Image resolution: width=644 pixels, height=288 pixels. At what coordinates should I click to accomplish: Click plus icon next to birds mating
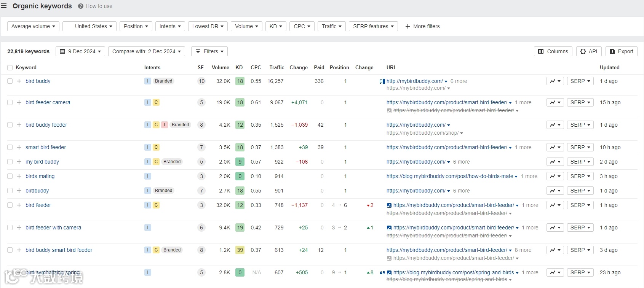coord(19,176)
